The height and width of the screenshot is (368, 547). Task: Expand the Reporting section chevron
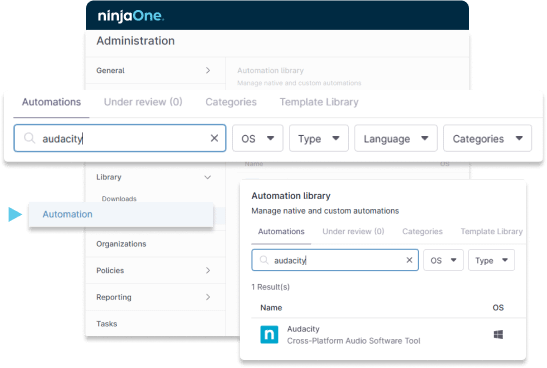pyautogui.click(x=208, y=297)
